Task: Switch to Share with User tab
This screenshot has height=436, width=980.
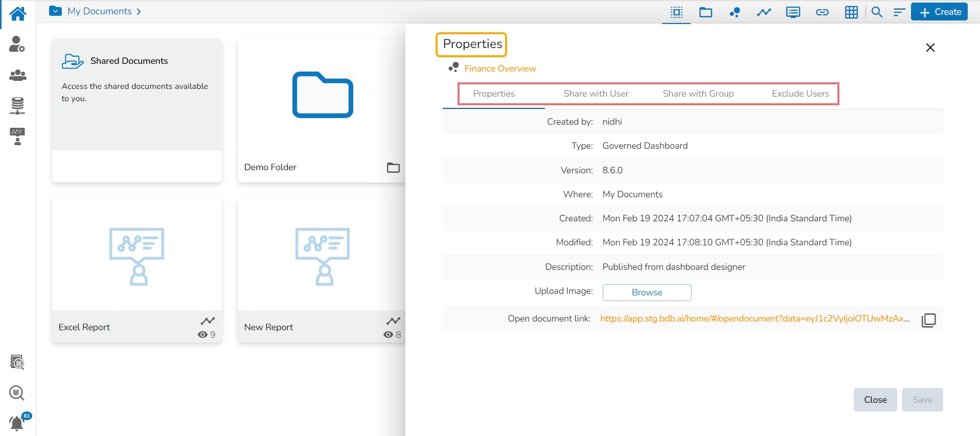Action: click(596, 94)
